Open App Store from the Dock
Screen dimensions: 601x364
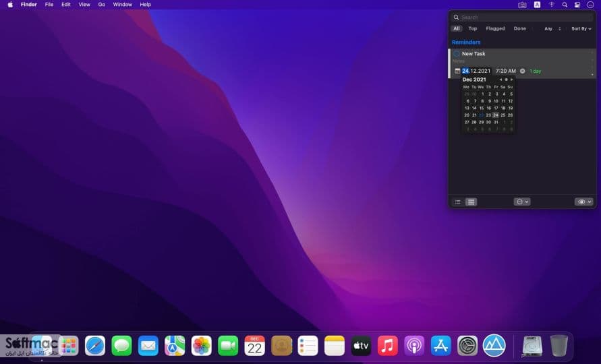440,346
